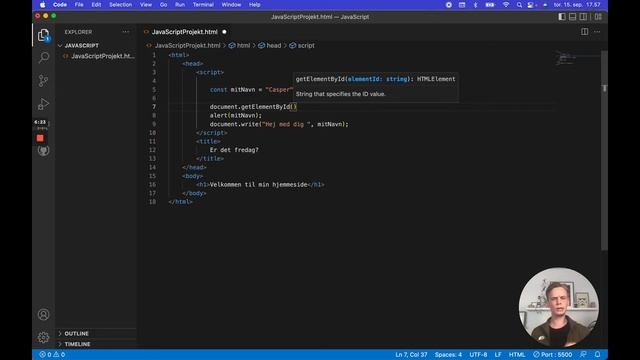Click the script breadcrumb item
Image resolution: width=640 pixels, height=360 pixels.
pyautogui.click(x=302, y=46)
